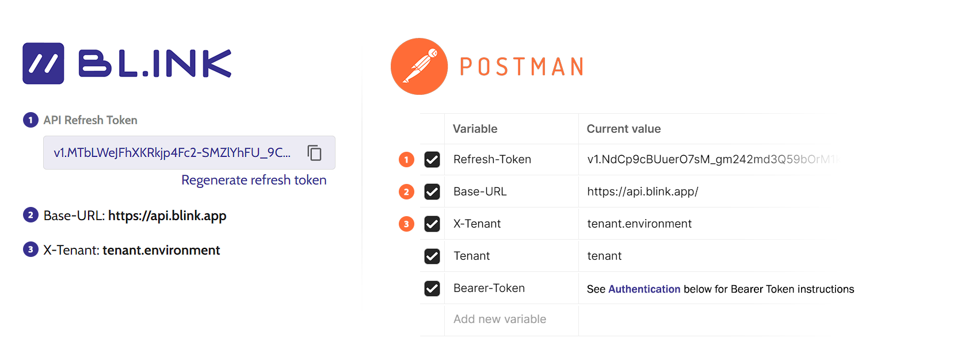Toggle the Base-URL variable checkbox
This screenshot has height=361, width=980.
(x=432, y=192)
